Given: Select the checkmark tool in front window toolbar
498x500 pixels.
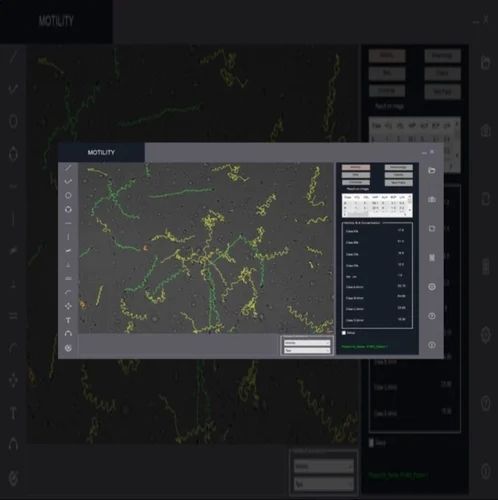Looking at the screenshot, I should pyautogui.click(x=68, y=181).
